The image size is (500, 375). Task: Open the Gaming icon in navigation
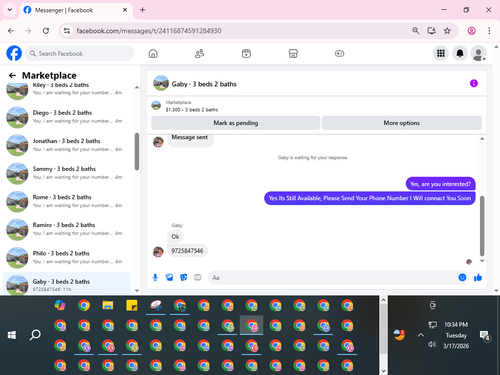click(x=339, y=53)
